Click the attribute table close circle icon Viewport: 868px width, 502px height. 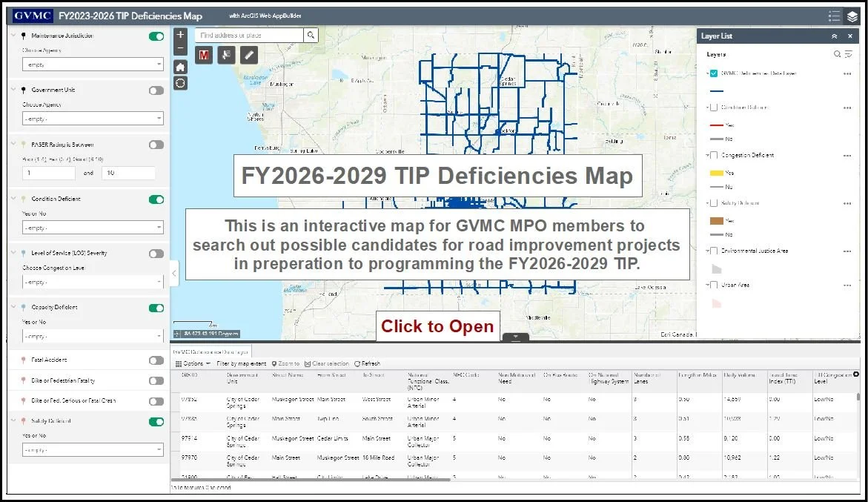point(856,374)
